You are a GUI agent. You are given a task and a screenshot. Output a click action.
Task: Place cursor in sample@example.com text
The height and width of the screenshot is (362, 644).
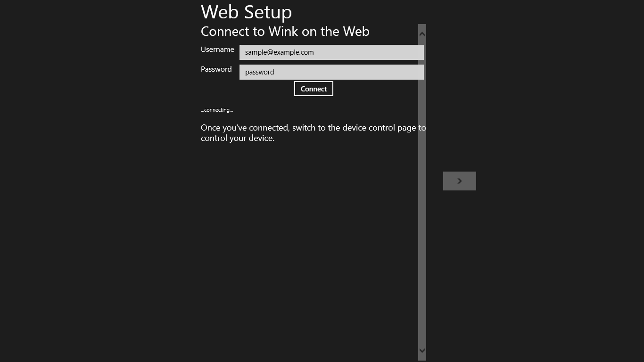pos(279,52)
